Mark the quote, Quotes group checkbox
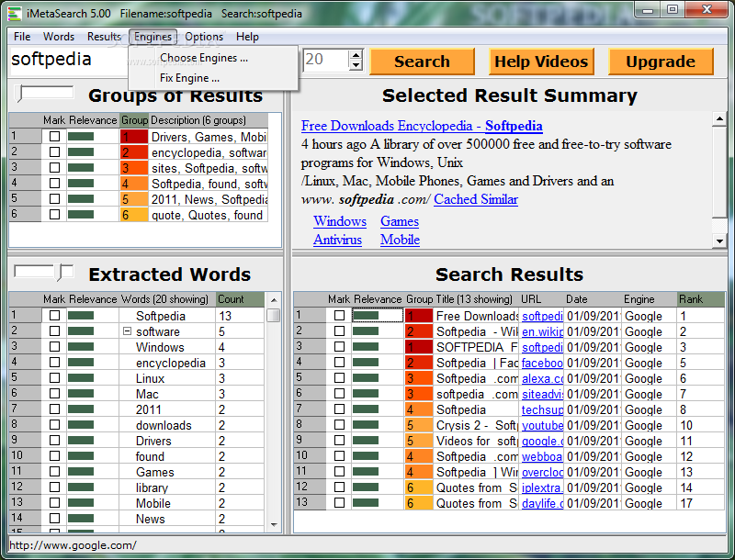The image size is (735, 560). [55, 215]
